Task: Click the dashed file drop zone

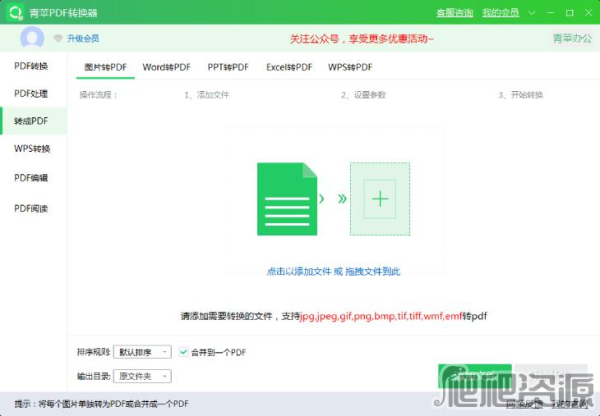Action: (380, 199)
